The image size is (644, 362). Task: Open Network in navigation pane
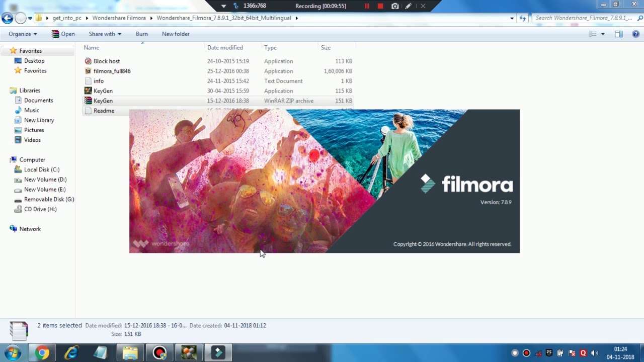30,229
